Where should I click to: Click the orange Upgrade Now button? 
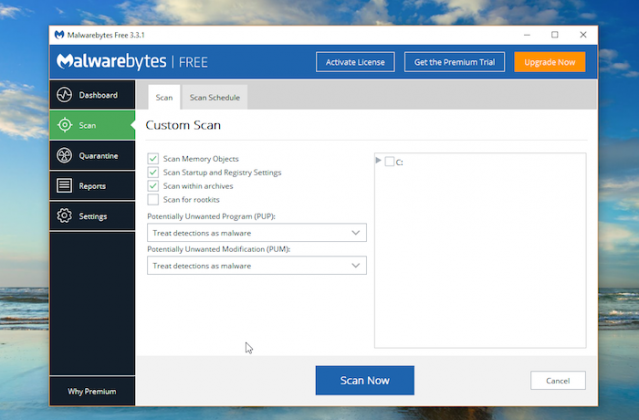pyautogui.click(x=550, y=62)
